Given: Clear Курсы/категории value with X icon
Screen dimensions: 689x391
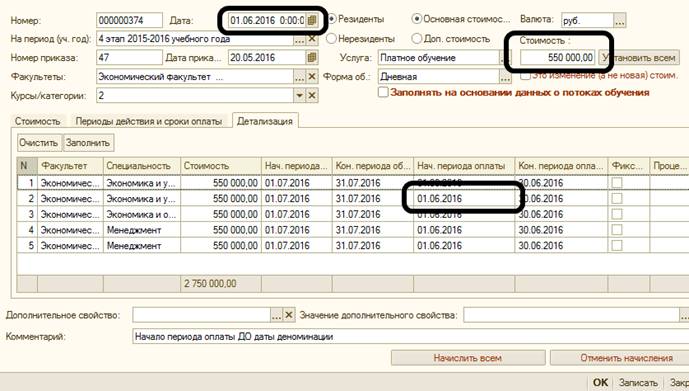Looking at the screenshot, I should click(x=312, y=95).
